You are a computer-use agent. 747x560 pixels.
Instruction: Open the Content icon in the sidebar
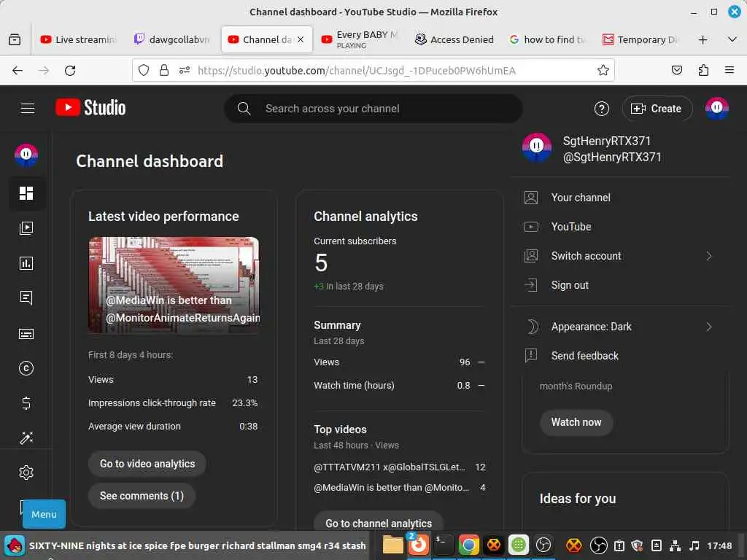click(26, 228)
